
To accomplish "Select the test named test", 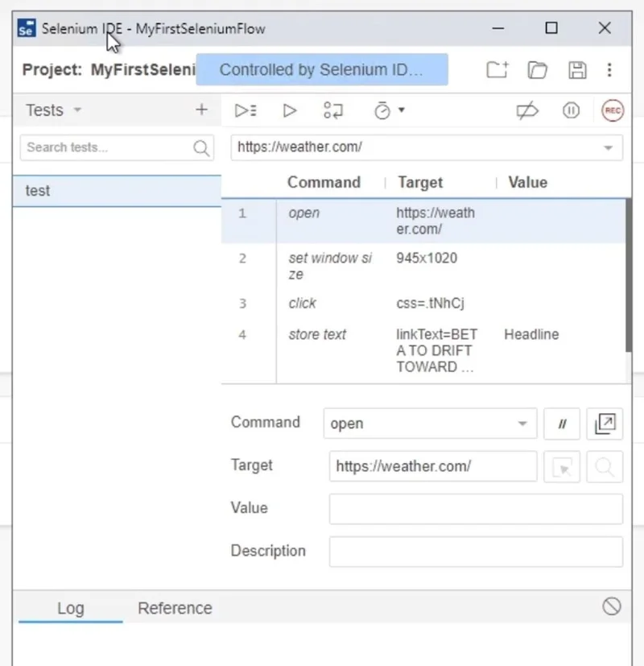I will tap(118, 191).
